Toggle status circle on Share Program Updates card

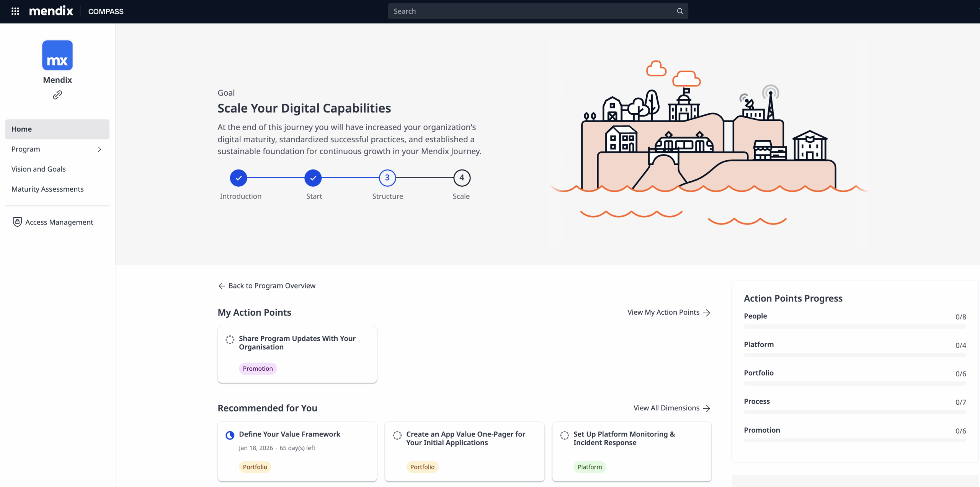click(x=230, y=339)
